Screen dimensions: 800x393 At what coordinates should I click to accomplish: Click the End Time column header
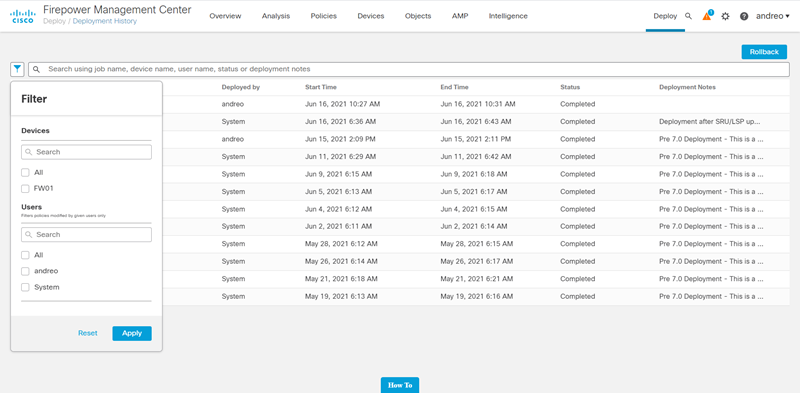[455, 87]
